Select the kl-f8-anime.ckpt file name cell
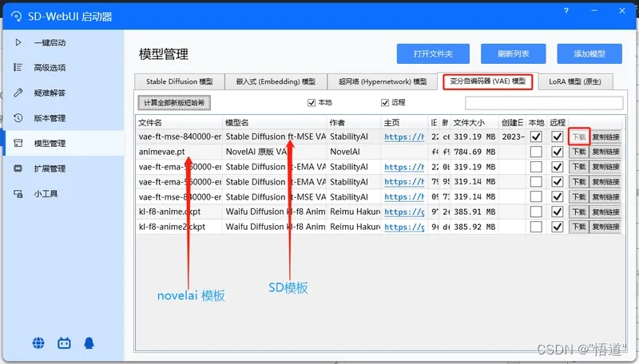Viewport: 639px width, 364px height. click(x=179, y=212)
